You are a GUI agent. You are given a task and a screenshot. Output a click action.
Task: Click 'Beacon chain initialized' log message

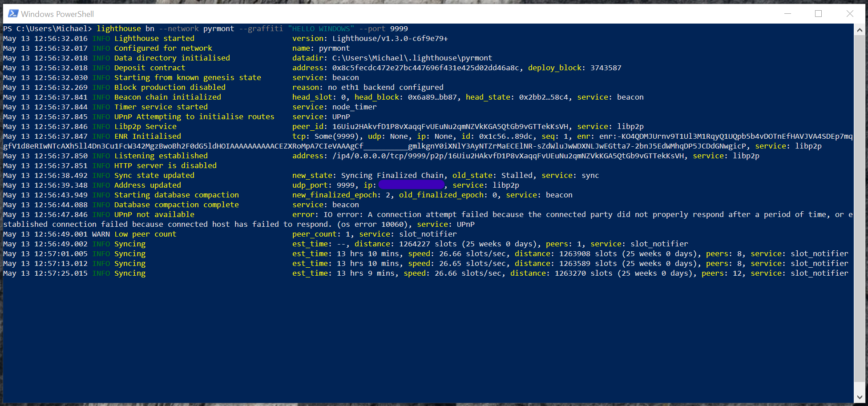(x=168, y=97)
